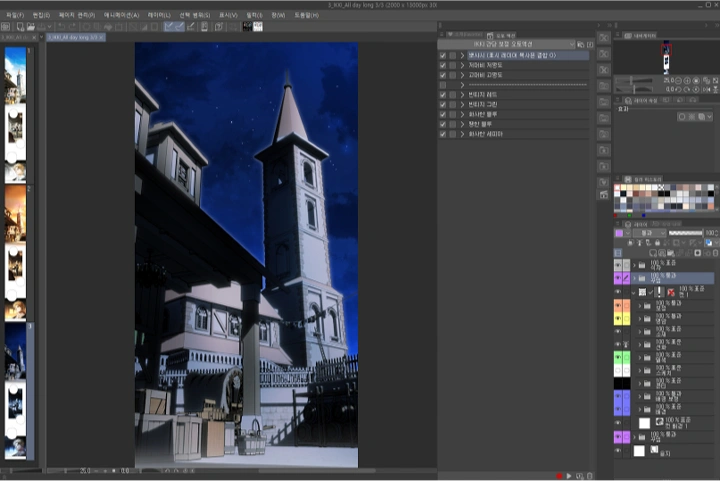Image resolution: width=720 pixels, height=481 pixels.
Task: Click the play auto action button
Action: (569, 476)
